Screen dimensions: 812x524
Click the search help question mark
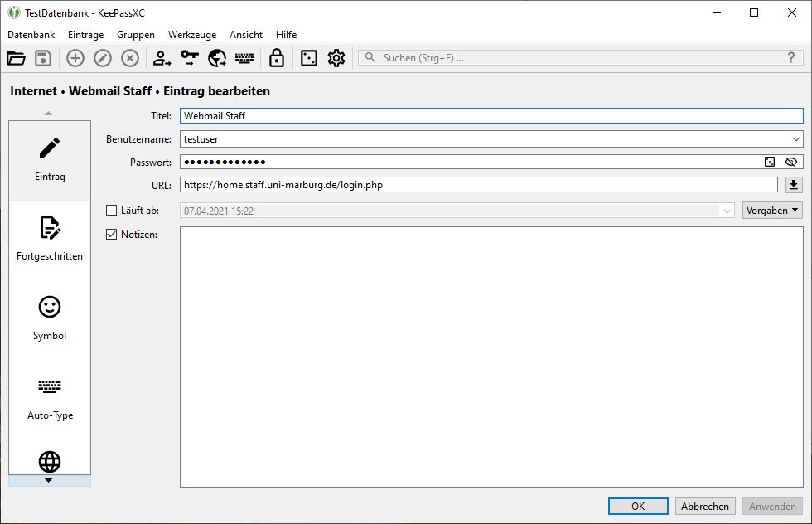pos(790,57)
